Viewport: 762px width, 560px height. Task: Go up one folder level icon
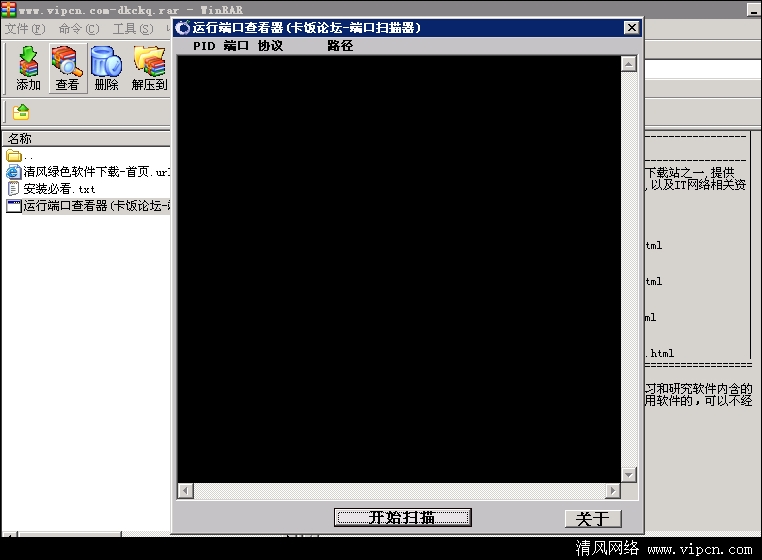point(21,112)
